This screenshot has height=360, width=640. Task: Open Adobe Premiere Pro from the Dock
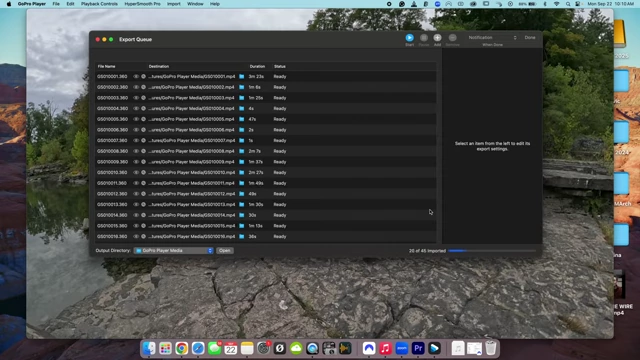(x=418, y=348)
